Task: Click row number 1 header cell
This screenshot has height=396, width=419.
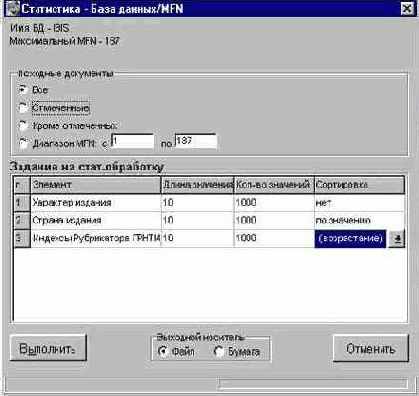Action: (x=22, y=203)
